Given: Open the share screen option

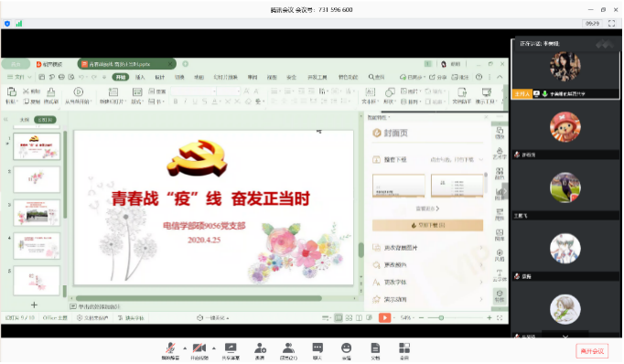Looking at the screenshot, I should click(231, 350).
